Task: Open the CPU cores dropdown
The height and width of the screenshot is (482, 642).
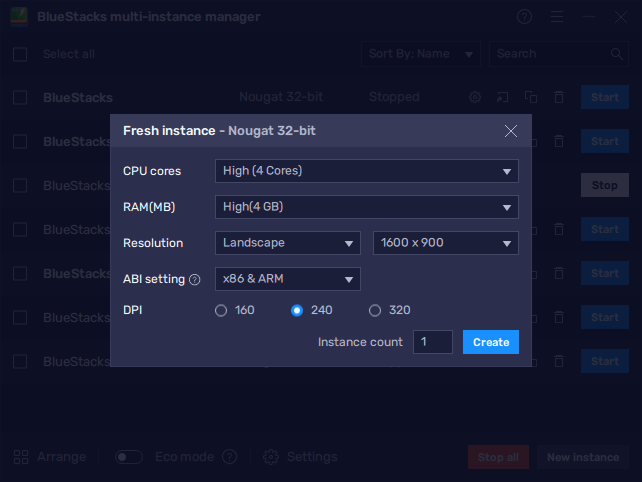Action: pyautogui.click(x=366, y=171)
